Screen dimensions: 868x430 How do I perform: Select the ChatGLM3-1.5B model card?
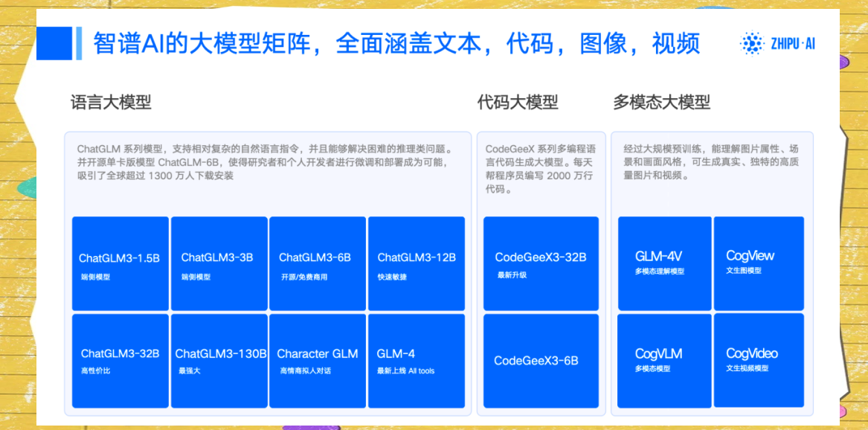click(x=120, y=263)
